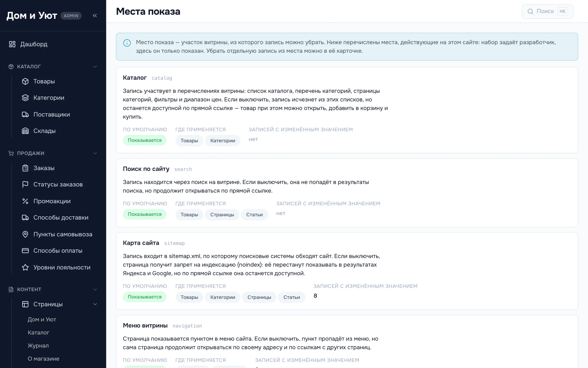Collapse the Страницы submenu chevron
588x368 pixels.
pyautogui.click(x=95, y=304)
